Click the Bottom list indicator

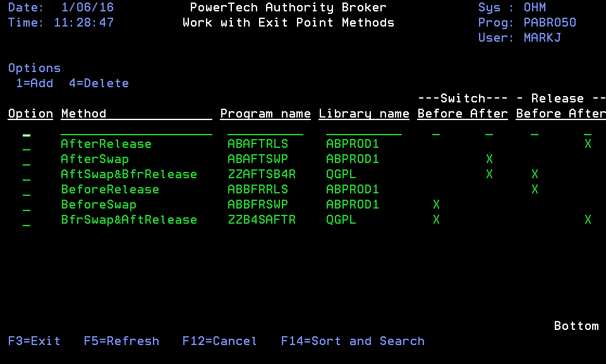click(576, 325)
